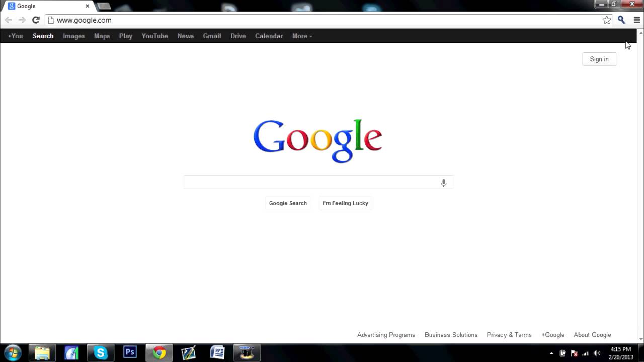Open a new tab with the new tab button
The width and height of the screenshot is (644, 362).
(x=104, y=6)
